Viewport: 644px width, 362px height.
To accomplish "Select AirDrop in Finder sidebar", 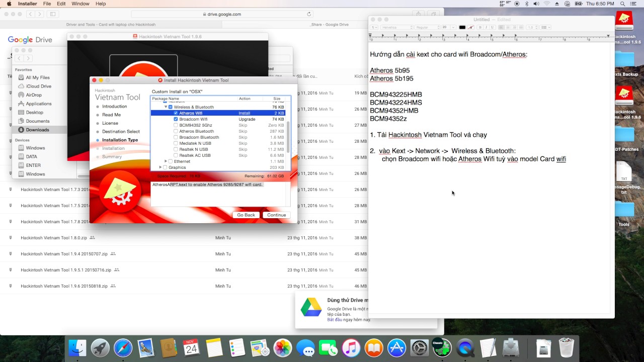I will point(34,95).
